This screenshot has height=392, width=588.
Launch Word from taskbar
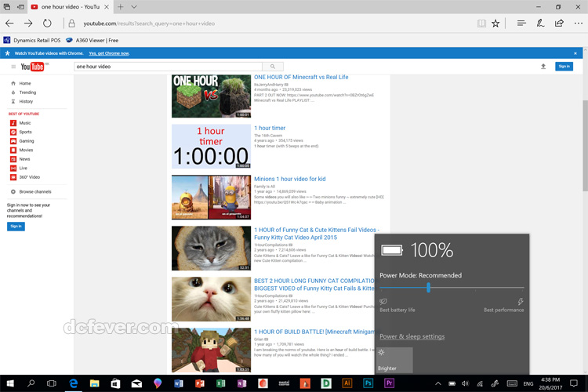[x=179, y=383]
